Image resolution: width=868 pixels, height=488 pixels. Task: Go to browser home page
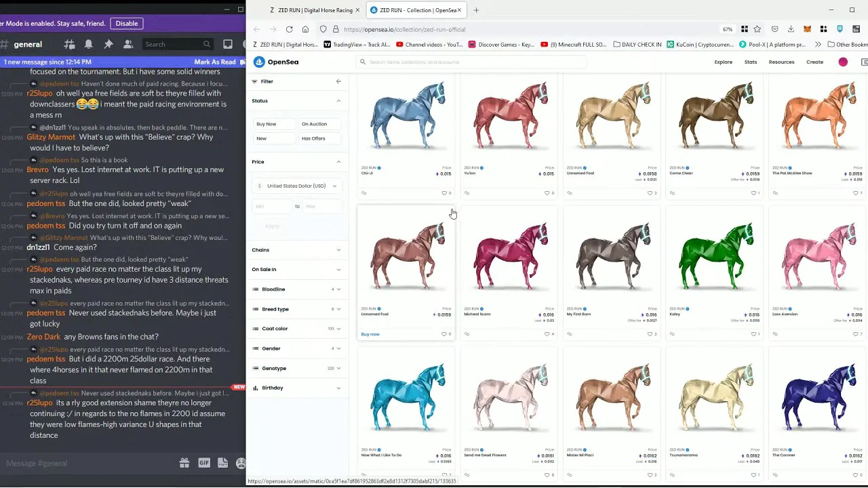(x=305, y=29)
